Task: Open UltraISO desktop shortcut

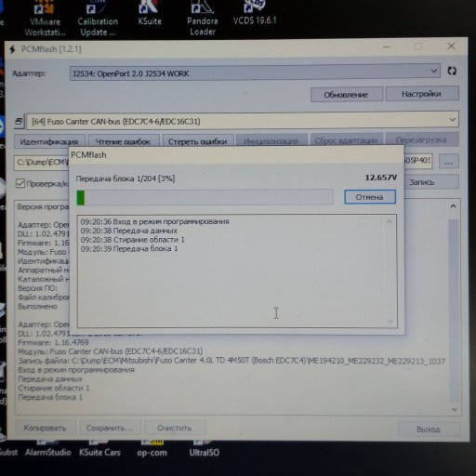Action: click(205, 449)
